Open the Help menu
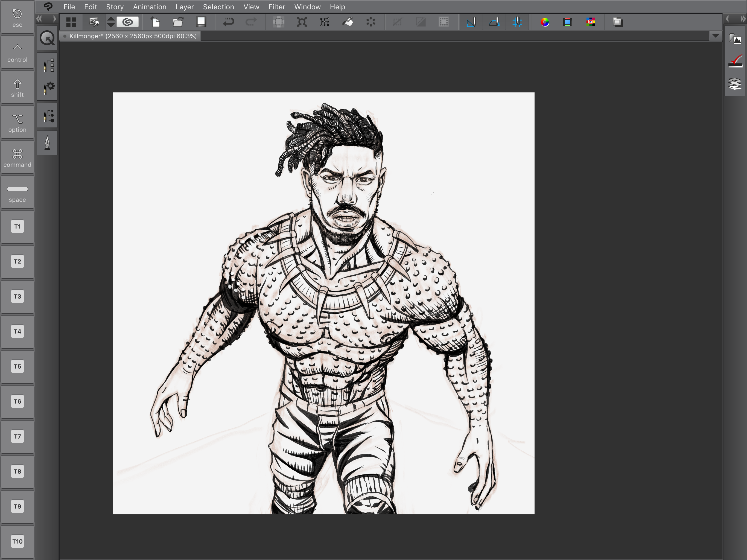 (x=337, y=7)
